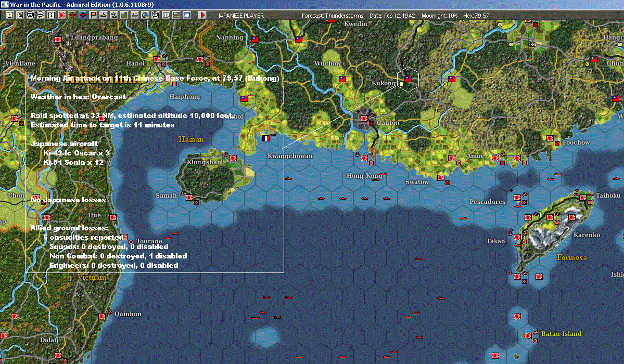The image size is (624, 364).
Task: Click the first toolbar icon with white square
Action: [x=10, y=15]
